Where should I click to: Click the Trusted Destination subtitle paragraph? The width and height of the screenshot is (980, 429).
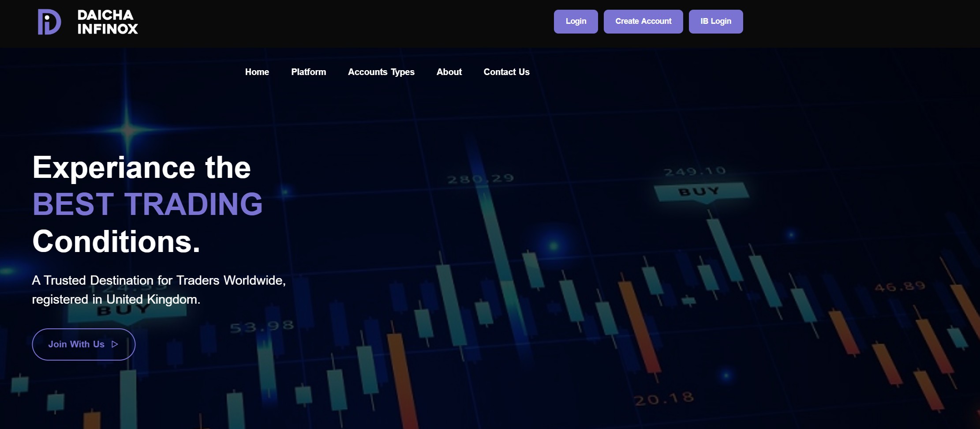click(159, 290)
